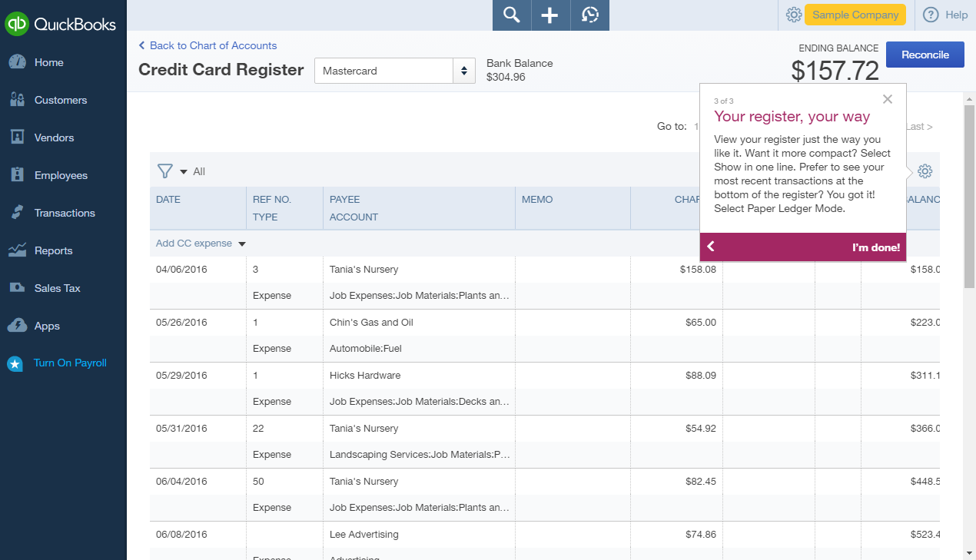Click the Customers sidebar icon

point(17,100)
